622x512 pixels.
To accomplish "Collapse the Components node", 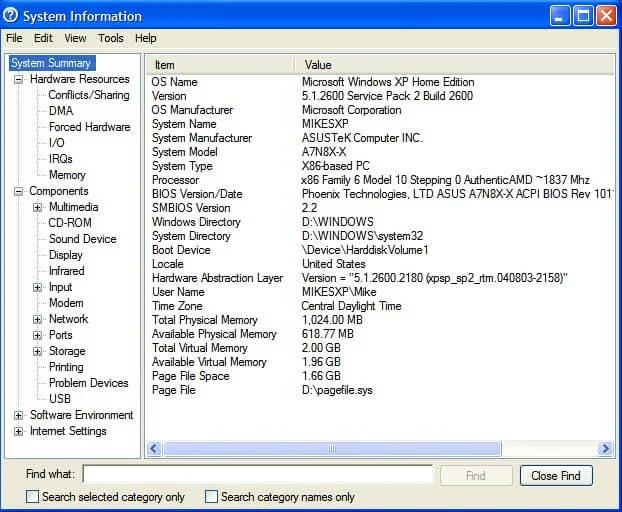I will click(18, 192).
